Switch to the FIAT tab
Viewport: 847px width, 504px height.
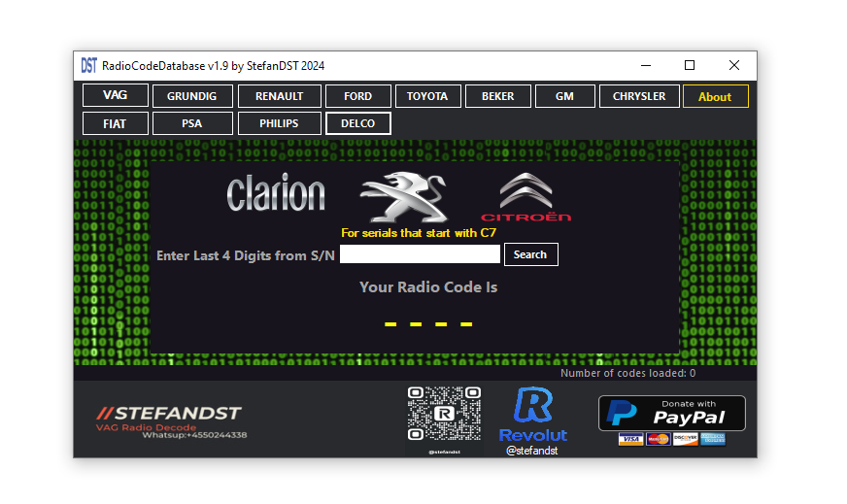click(x=115, y=123)
